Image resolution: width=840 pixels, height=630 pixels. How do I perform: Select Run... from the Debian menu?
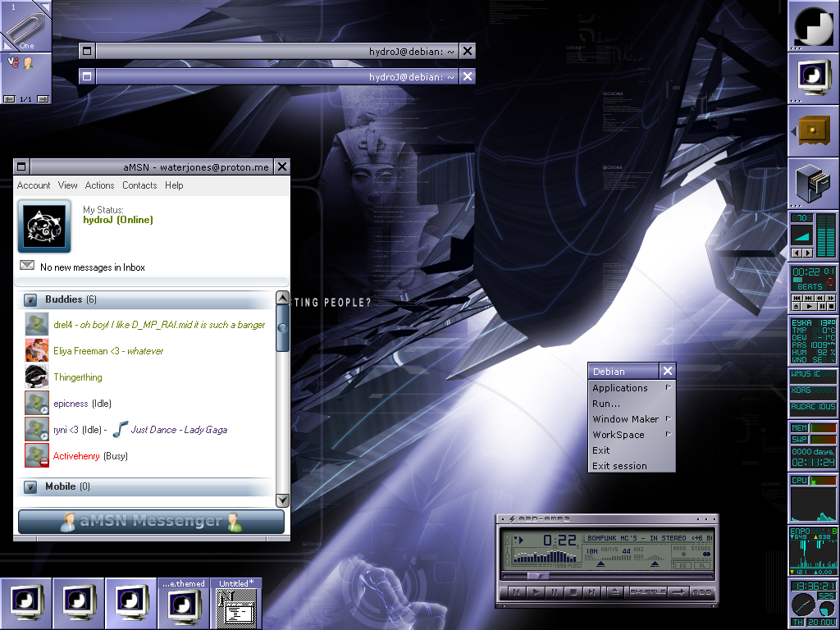pos(606,404)
